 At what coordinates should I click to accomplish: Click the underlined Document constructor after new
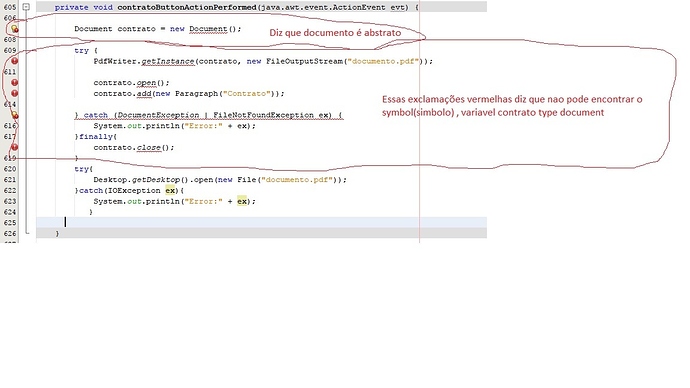[x=208, y=29]
